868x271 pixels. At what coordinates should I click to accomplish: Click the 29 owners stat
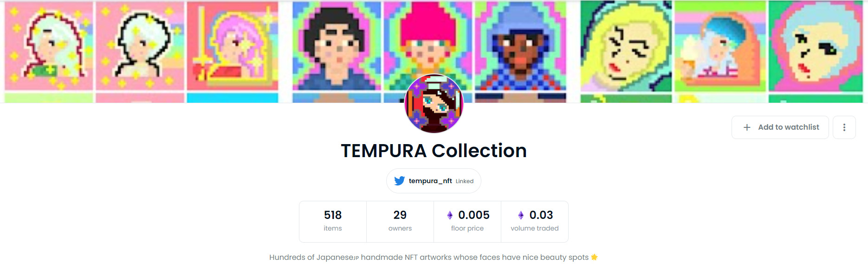point(400,221)
